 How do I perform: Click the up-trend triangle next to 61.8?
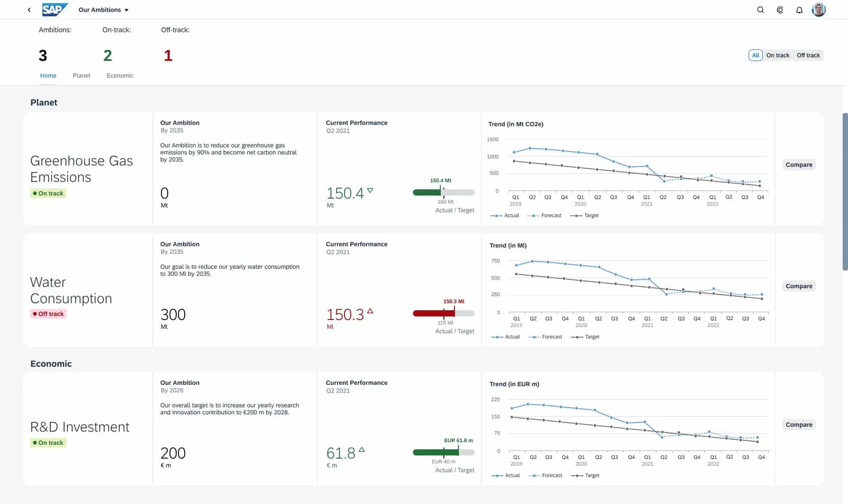tap(362, 450)
